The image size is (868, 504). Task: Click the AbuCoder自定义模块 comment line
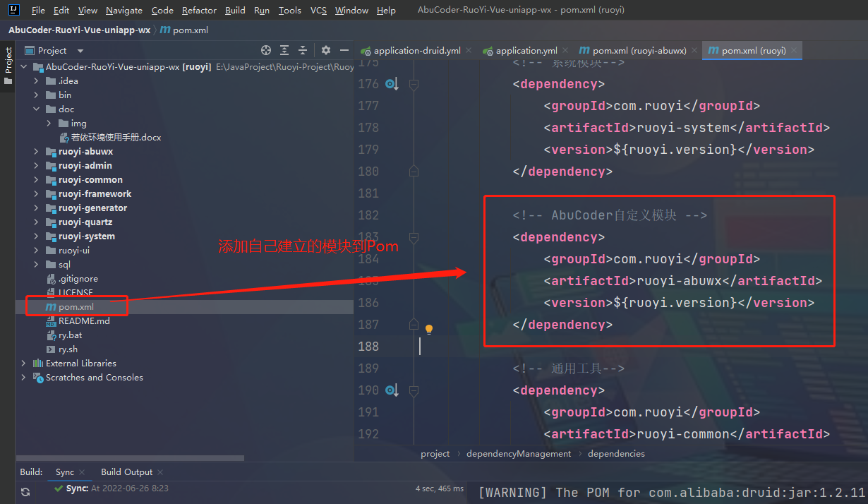pos(610,215)
